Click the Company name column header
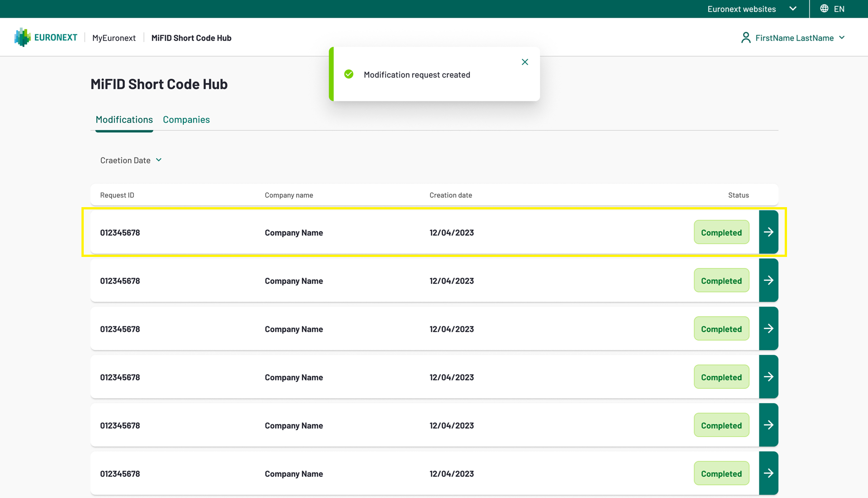Image resolution: width=868 pixels, height=498 pixels. click(x=289, y=195)
